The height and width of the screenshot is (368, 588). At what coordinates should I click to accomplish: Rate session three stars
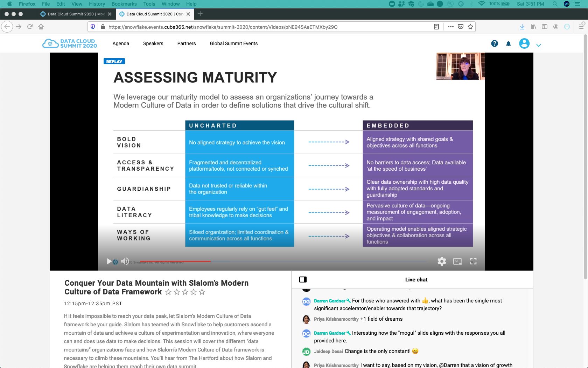[x=185, y=292]
